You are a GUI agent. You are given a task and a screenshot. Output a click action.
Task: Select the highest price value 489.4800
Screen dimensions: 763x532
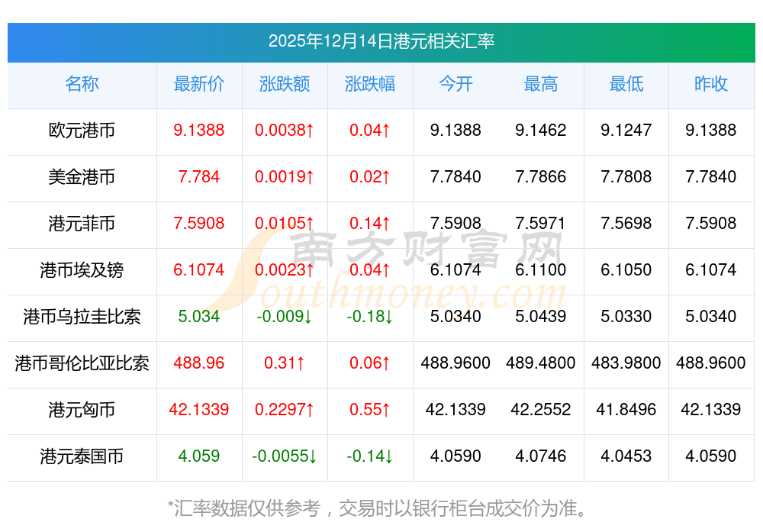[541, 363]
